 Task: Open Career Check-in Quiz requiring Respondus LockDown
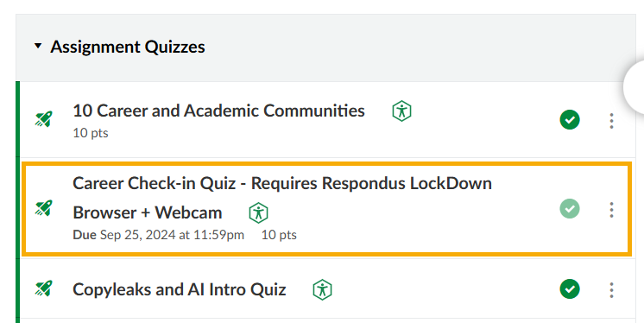pyautogui.click(x=282, y=198)
